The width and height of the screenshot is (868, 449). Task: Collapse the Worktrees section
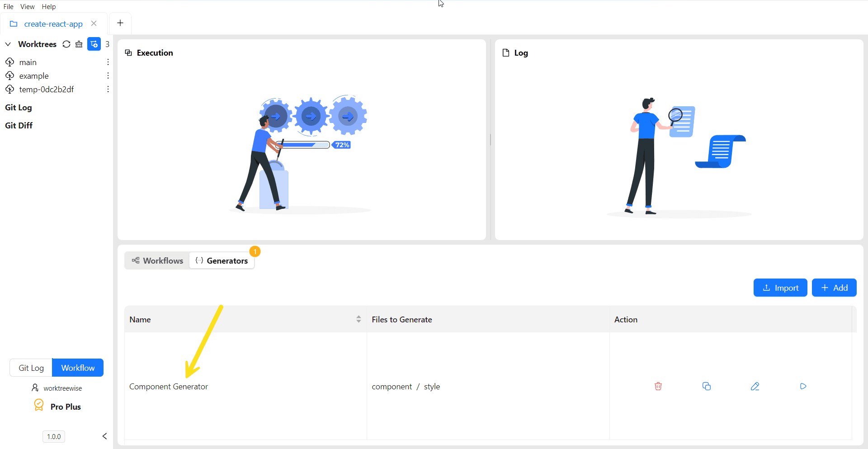tap(8, 44)
